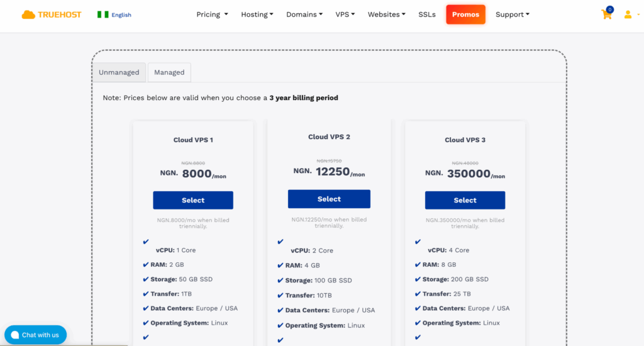Screen dimensions: 644x346
Task: Click the Cloud VPS 2 heading
Action: (329, 137)
